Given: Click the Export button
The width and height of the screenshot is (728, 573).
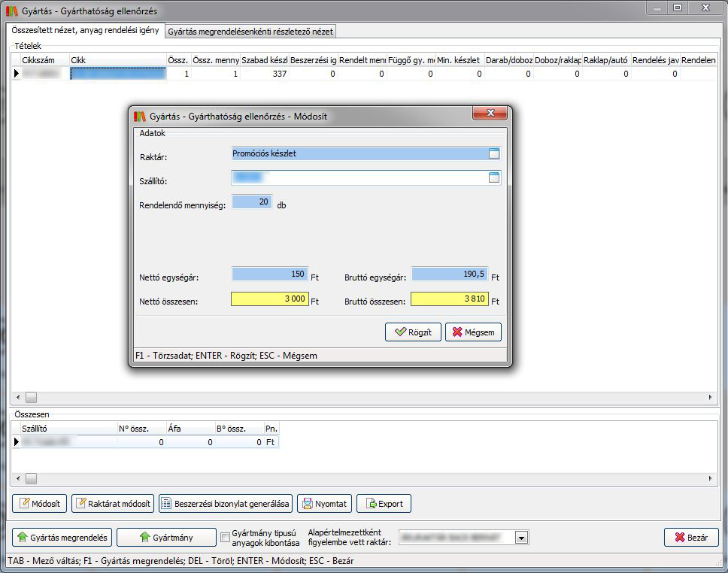Looking at the screenshot, I should coord(384,504).
